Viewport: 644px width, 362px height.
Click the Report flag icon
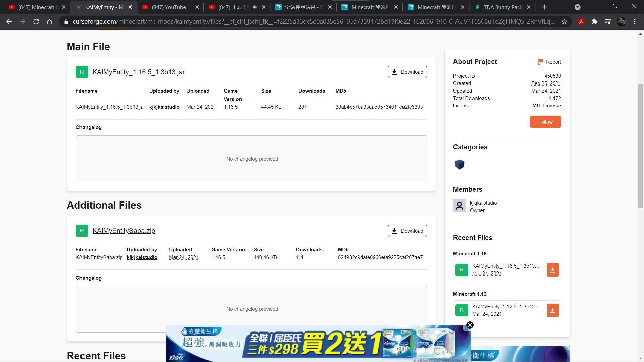540,62
